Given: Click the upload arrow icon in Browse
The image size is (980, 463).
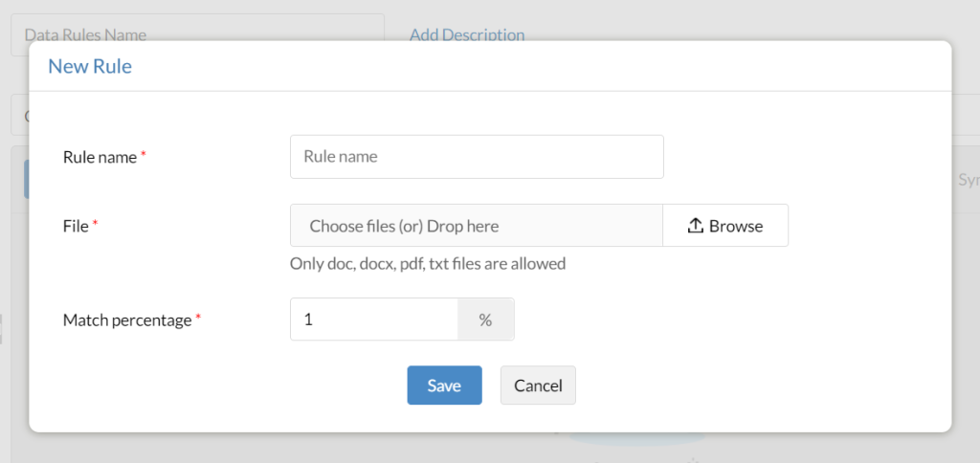Looking at the screenshot, I should click(x=696, y=226).
